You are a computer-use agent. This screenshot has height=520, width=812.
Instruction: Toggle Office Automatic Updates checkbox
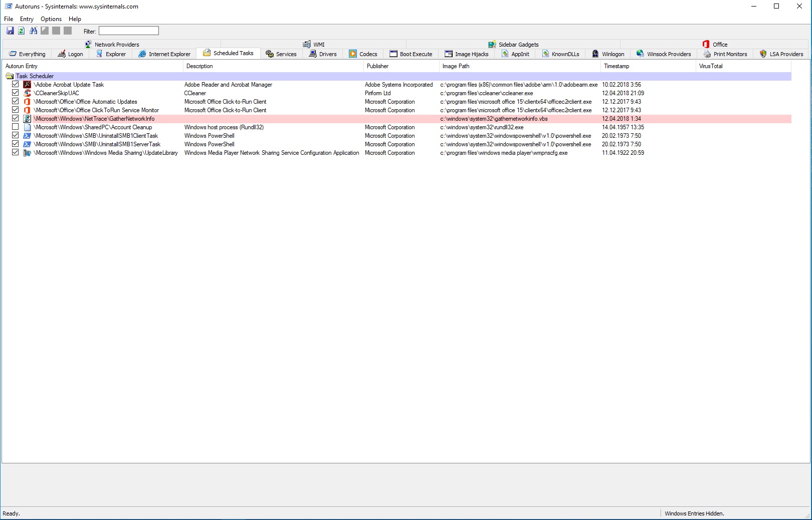coord(16,101)
